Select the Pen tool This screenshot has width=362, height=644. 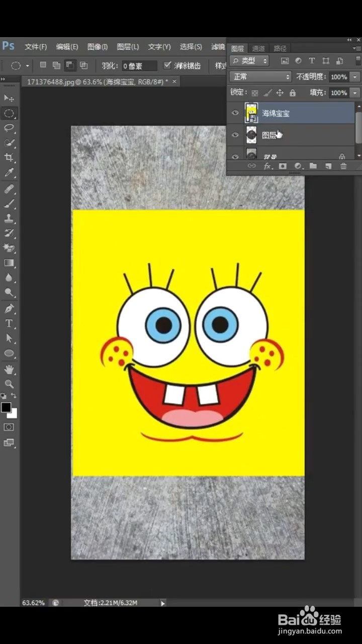9,308
